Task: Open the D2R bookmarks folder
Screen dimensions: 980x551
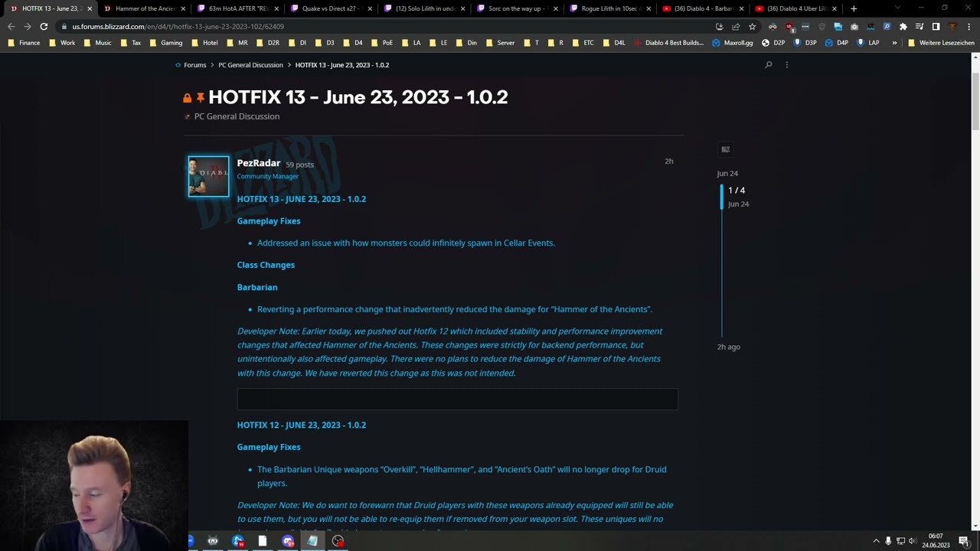Action: point(268,43)
